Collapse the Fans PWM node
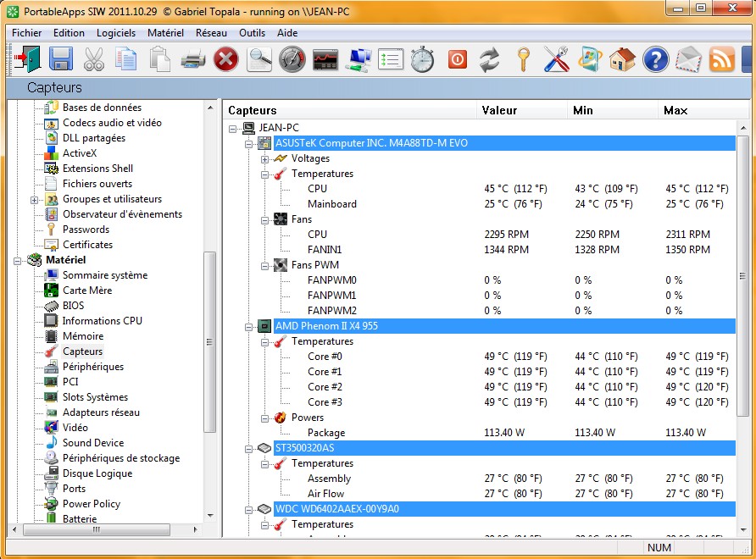756x559 pixels. (264, 266)
